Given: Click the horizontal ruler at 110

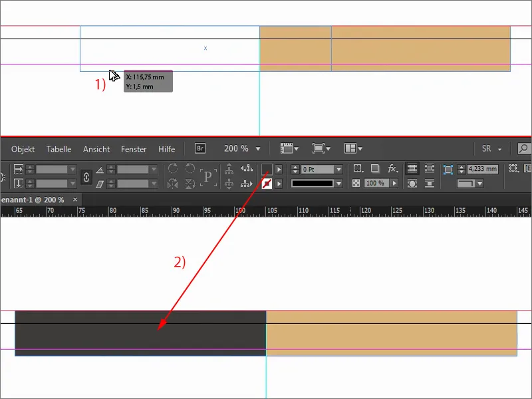Looking at the screenshot, I should (x=303, y=211).
